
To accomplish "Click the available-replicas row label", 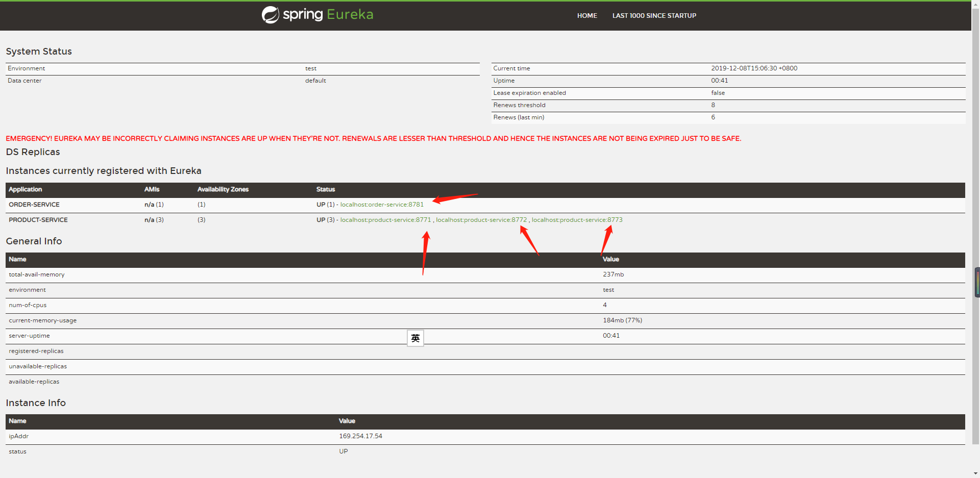I will pyautogui.click(x=34, y=382).
